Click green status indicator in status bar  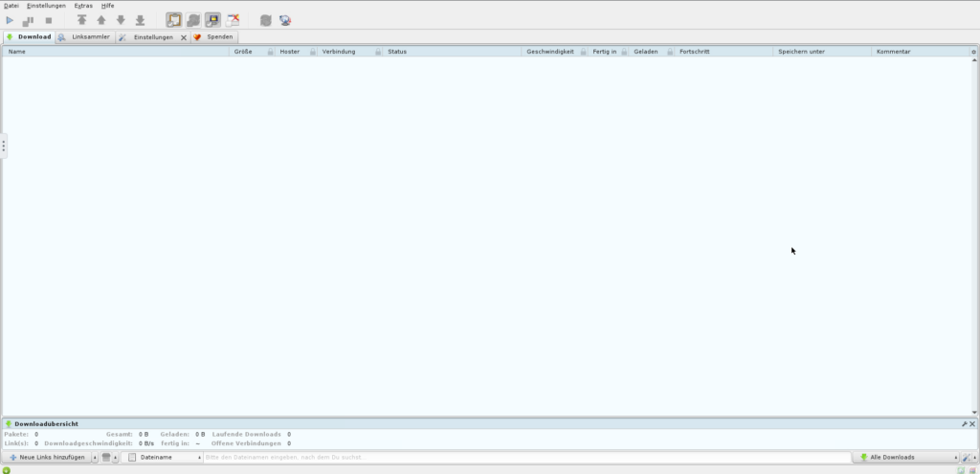(x=7, y=469)
